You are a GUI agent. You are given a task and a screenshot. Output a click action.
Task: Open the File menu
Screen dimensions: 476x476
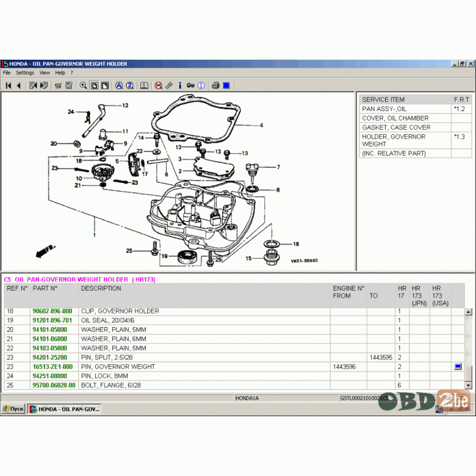(x=7, y=73)
